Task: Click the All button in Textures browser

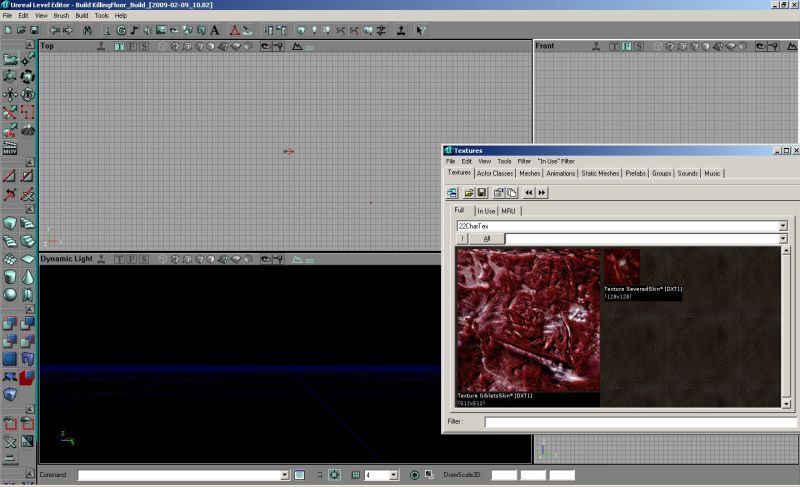Action: (487, 239)
